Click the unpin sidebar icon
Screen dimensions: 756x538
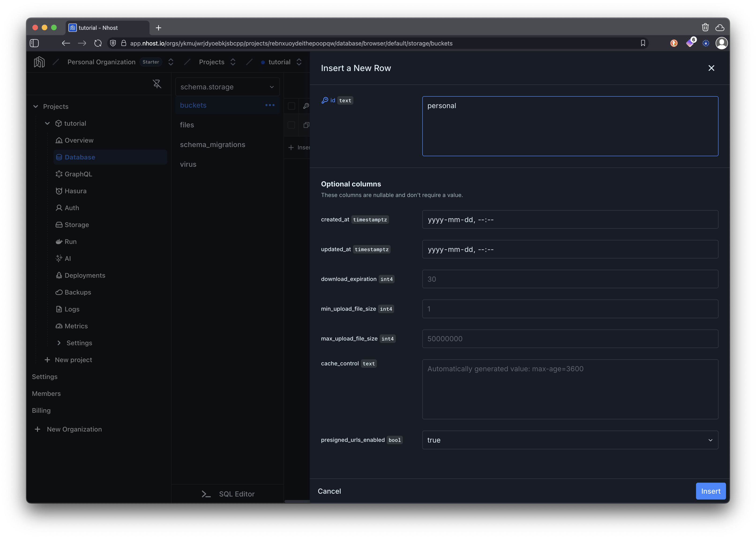tap(157, 84)
